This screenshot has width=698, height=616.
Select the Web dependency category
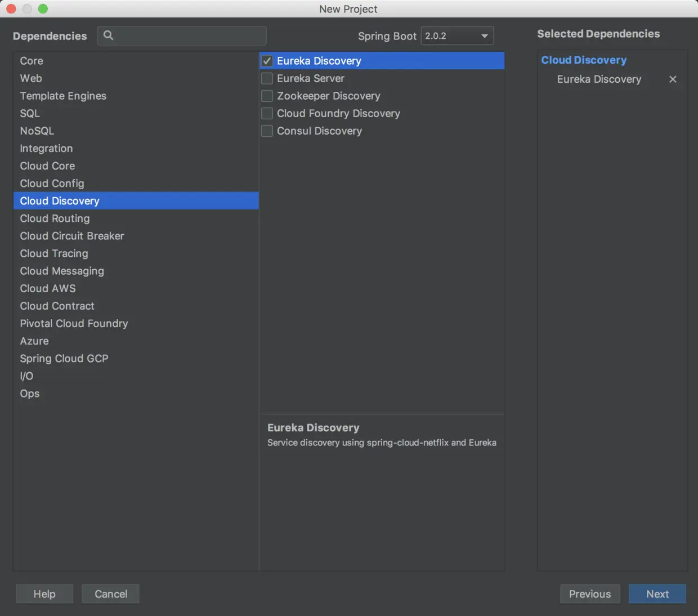pyautogui.click(x=136, y=78)
